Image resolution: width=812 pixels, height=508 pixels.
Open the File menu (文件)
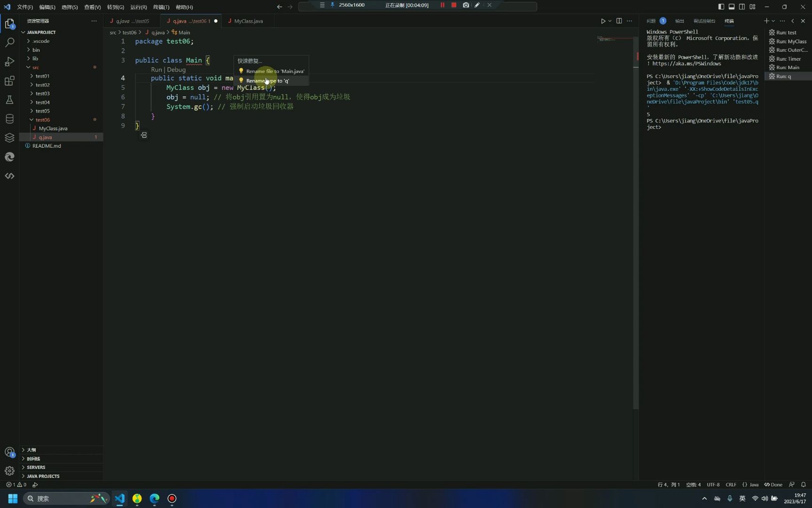25,7
